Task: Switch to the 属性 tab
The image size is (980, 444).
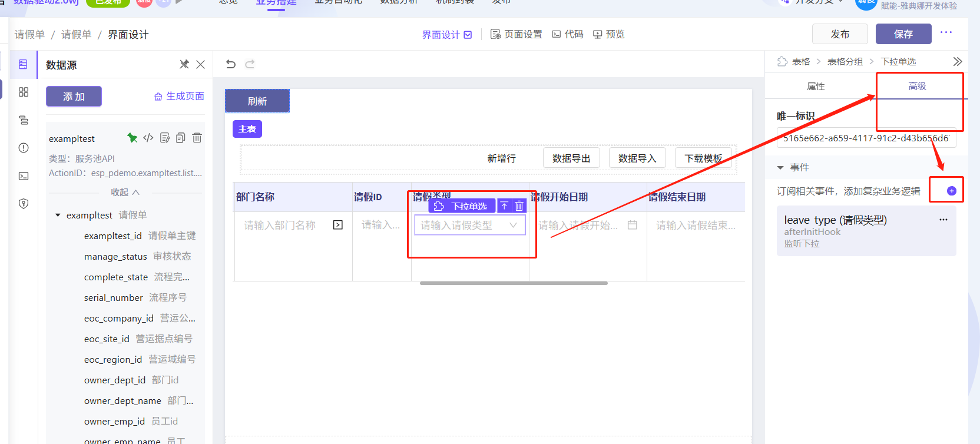Action: coord(816,87)
